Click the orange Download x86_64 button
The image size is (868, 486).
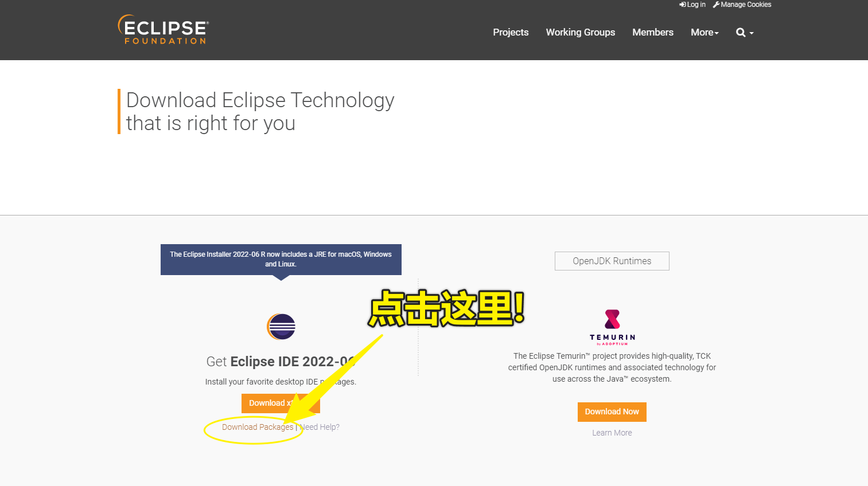click(x=281, y=403)
